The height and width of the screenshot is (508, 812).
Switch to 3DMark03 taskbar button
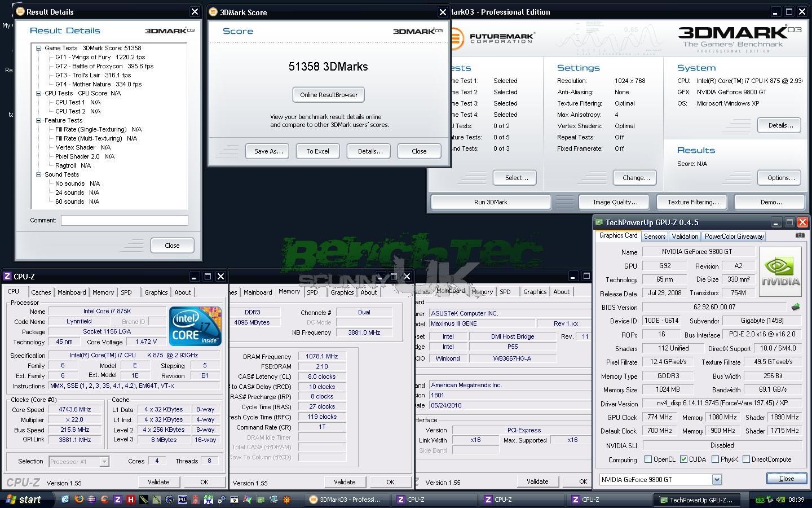[346, 500]
